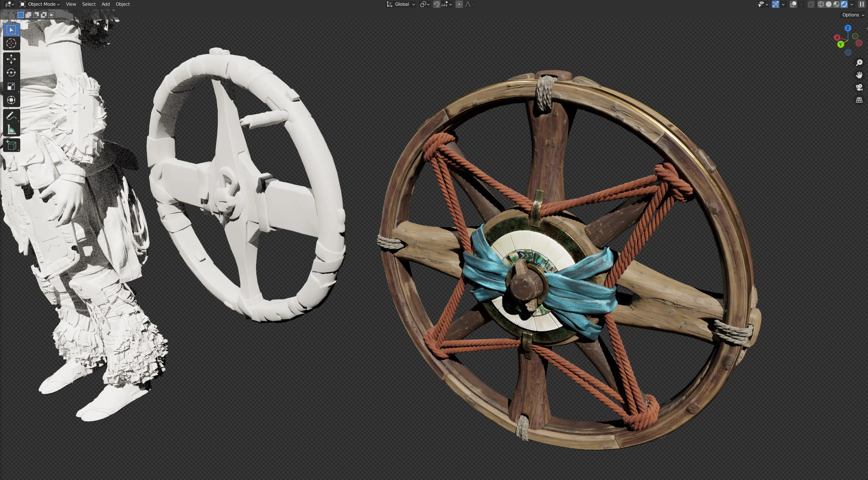This screenshot has width=868, height=480.
Task: Switch perspective/orthographic grid icon
Action: coord(859,100)
